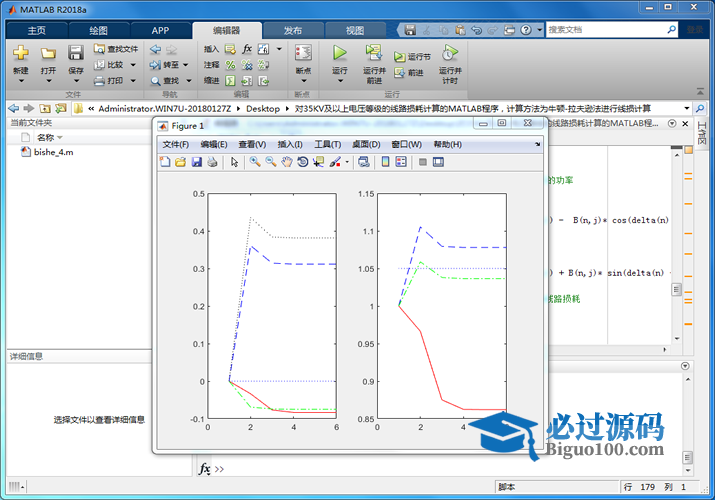Click the 断点 (Breakpoints) icon

303,53
